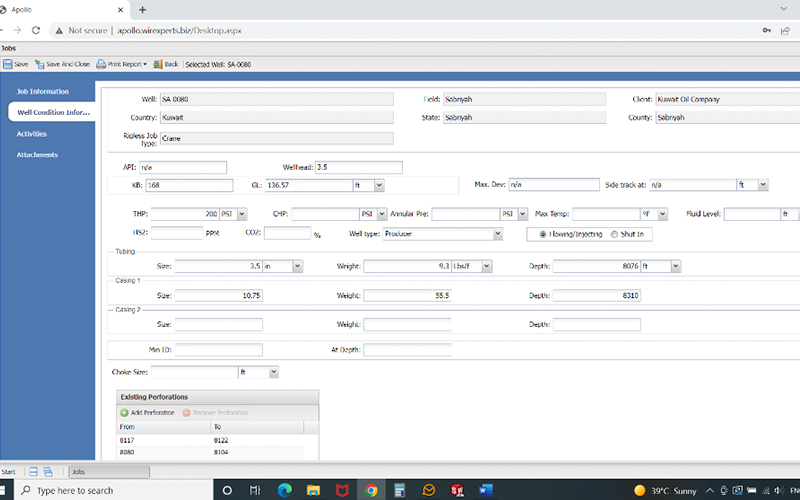Viewport: 800px width, 500px height.
Task: Click the Back toolbar button
Action: [166, 64]
